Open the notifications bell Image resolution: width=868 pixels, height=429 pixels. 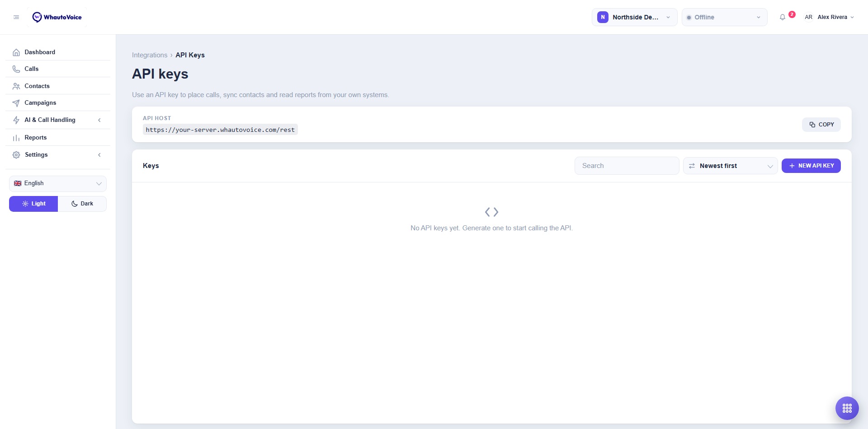click(x=783, y=17)
